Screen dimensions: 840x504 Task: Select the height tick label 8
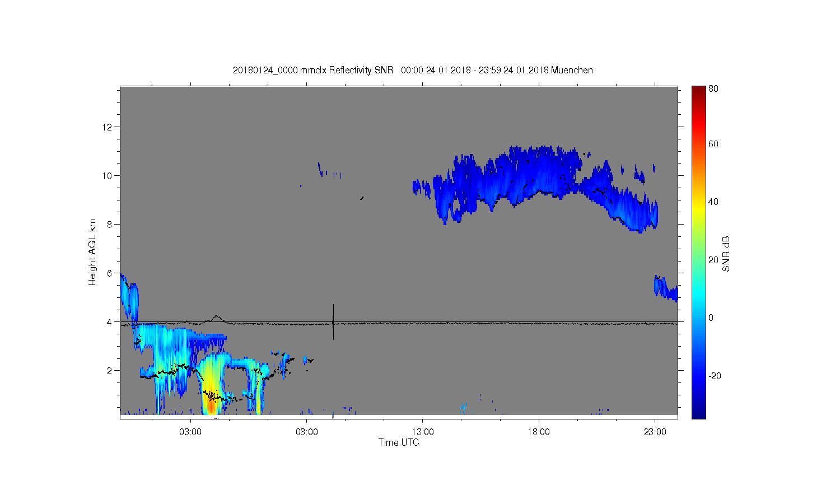(111, 225)
